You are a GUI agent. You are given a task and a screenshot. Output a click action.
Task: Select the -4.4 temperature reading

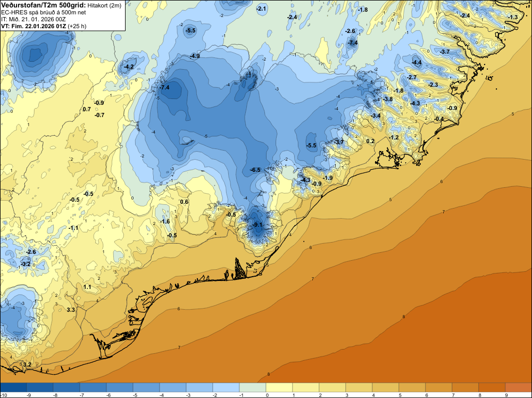417,62
